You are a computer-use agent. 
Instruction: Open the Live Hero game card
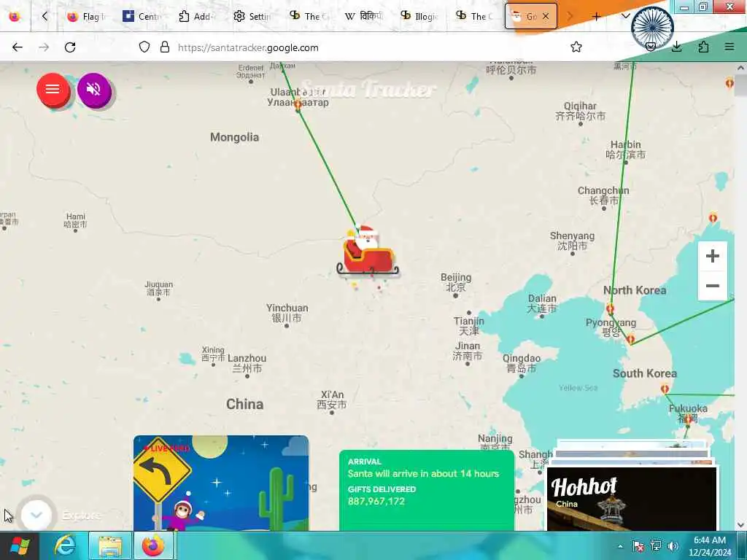[221, 483]
